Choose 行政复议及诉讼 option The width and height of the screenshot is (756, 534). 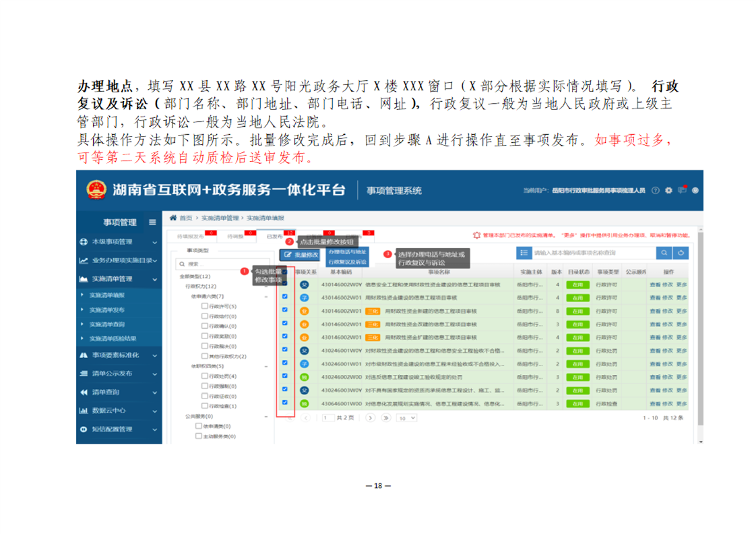(348, 262)
